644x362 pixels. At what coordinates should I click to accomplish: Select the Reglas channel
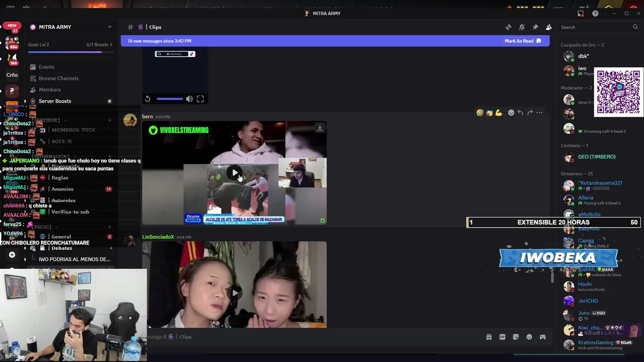(60, 177)
